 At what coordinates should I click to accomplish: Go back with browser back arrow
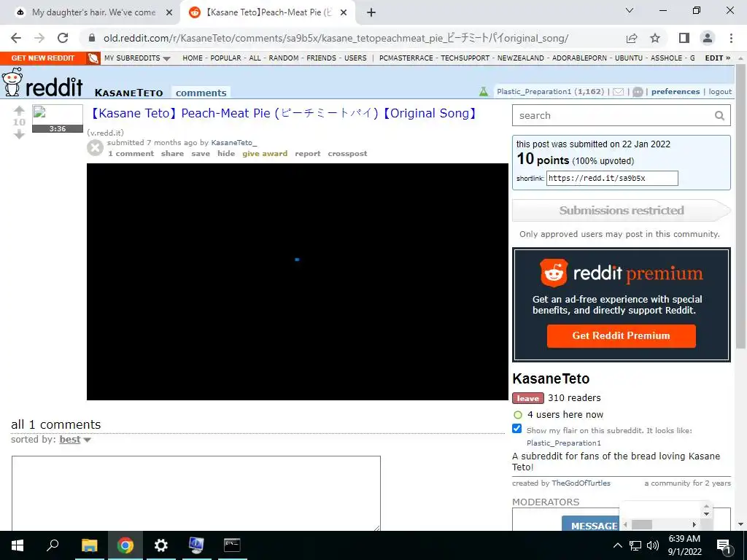click(16, 38)
